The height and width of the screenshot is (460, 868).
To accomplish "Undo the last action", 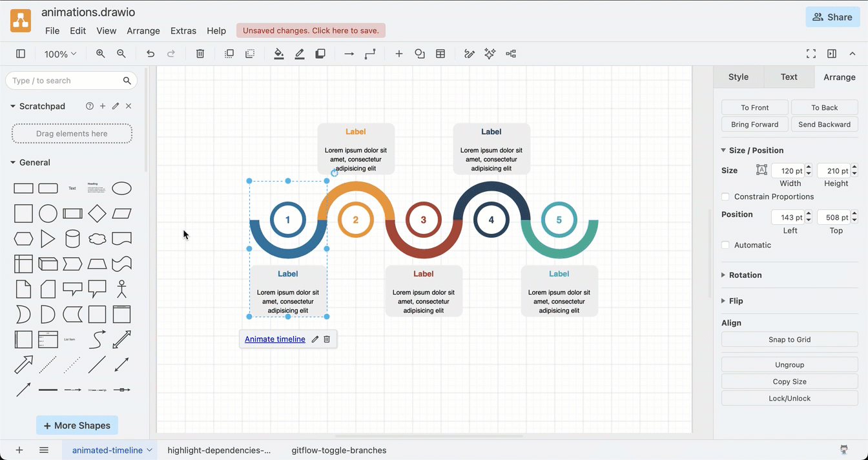I will (x=150, y=54).
